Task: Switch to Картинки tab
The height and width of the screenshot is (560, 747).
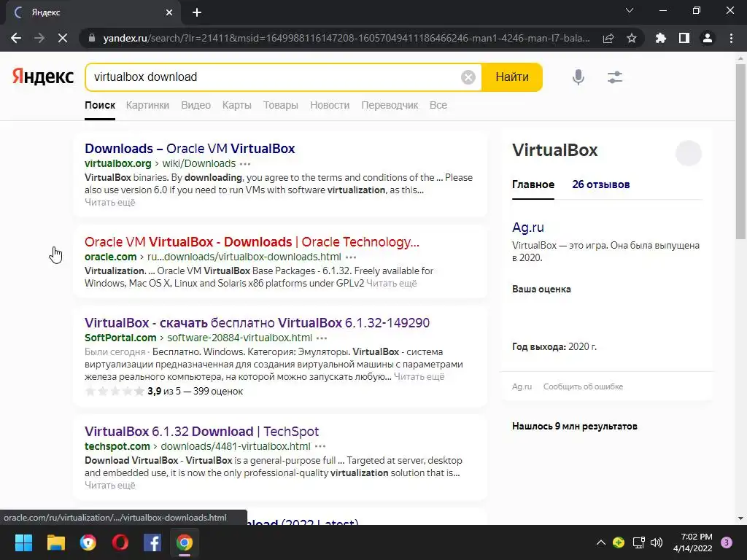Action: pos(147,105)
